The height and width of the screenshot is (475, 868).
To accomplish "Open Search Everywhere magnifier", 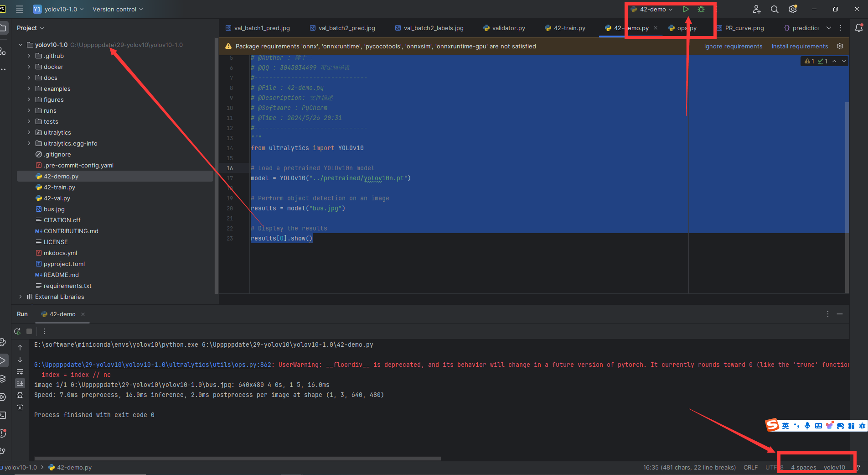I will tap(774, 9).
